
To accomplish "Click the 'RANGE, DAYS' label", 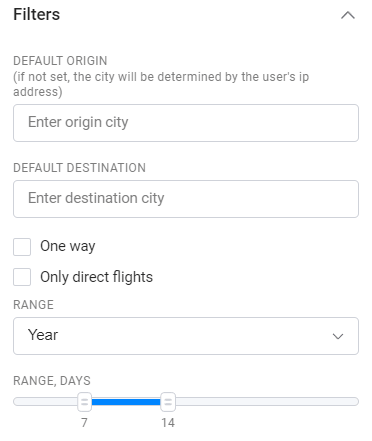I will [52, 381].
